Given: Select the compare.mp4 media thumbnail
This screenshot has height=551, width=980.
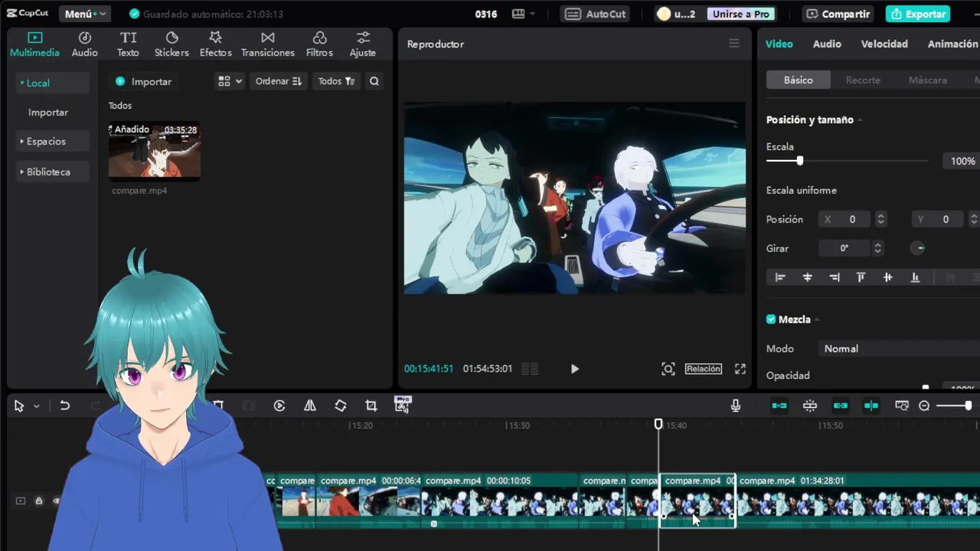Looking at the screenshot, I should 155,150.
